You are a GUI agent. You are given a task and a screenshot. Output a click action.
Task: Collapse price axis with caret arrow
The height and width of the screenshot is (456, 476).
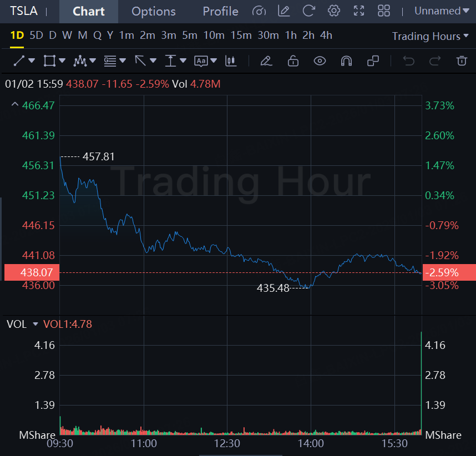point(15,105)
